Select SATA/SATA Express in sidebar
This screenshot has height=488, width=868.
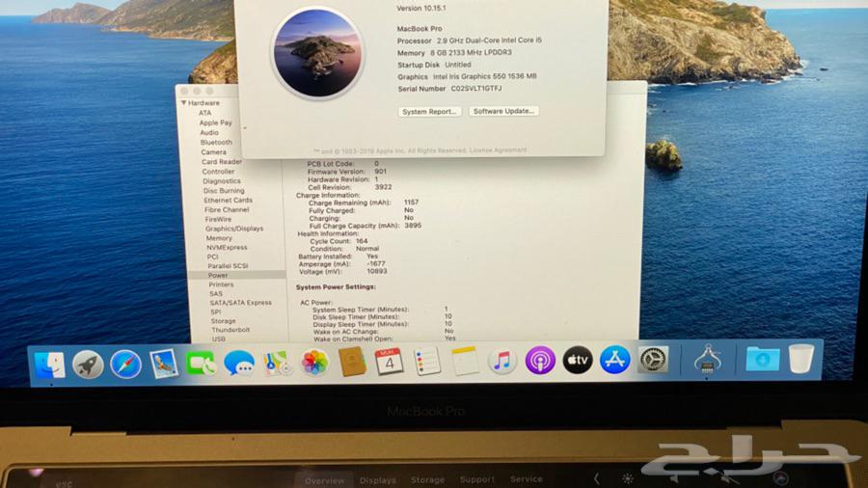(241, 303)
